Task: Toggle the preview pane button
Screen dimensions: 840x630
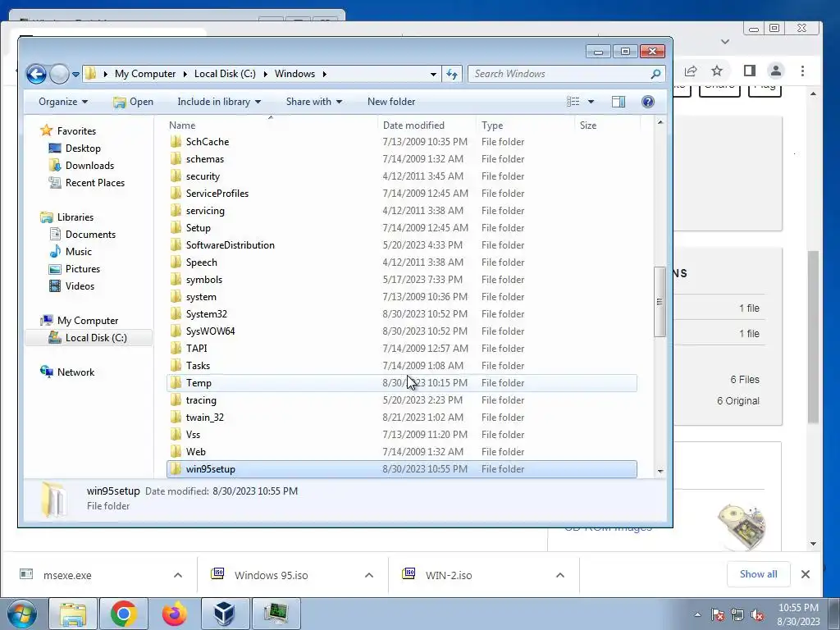Action: (x=619, y=101)
